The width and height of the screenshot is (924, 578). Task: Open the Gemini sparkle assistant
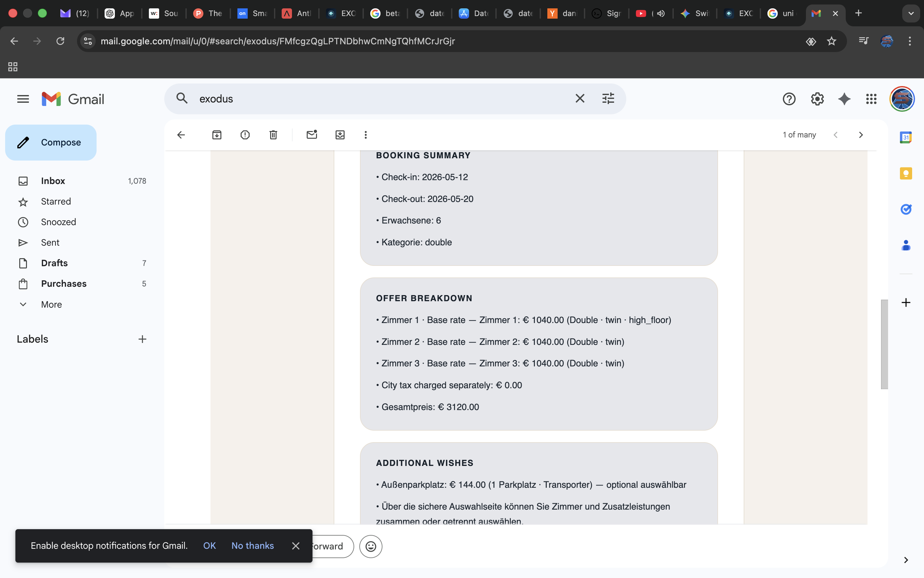(x=844, y=99)
